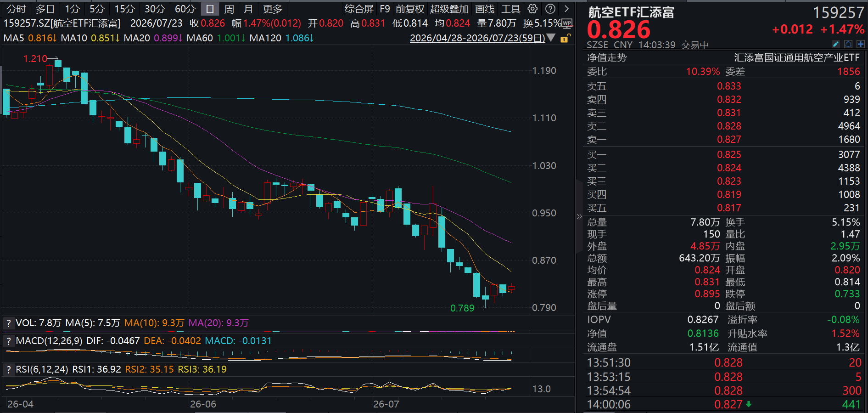The width and height of the screenshot is (868, 413).
Task: Switch to the 分时 intraday tab
Action: (17, 9)
